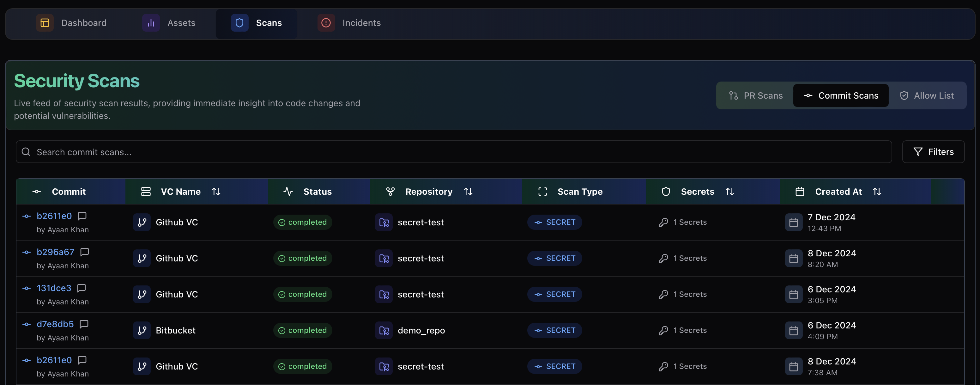Click the comment icon next to commit b296a67
Image resolution: width=980 pixels, height=385 pixels.
coord(85,252)
